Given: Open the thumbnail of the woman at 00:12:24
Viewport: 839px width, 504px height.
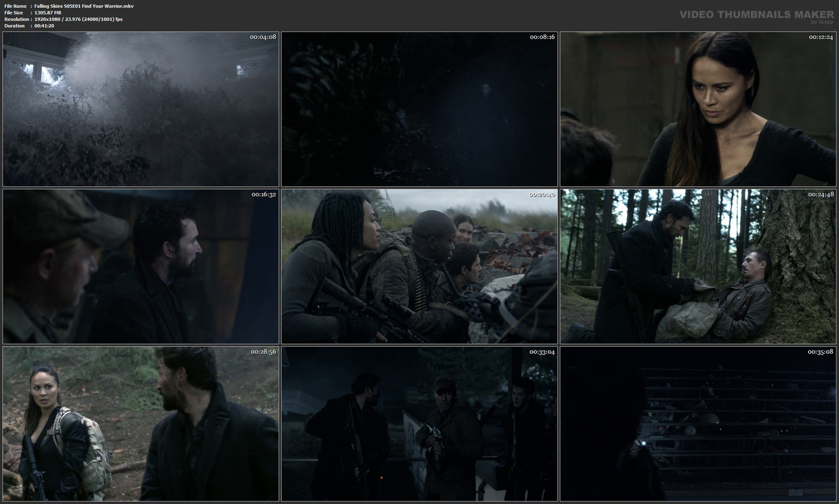Looking at the screenshot, I should [x=697, y=109].
